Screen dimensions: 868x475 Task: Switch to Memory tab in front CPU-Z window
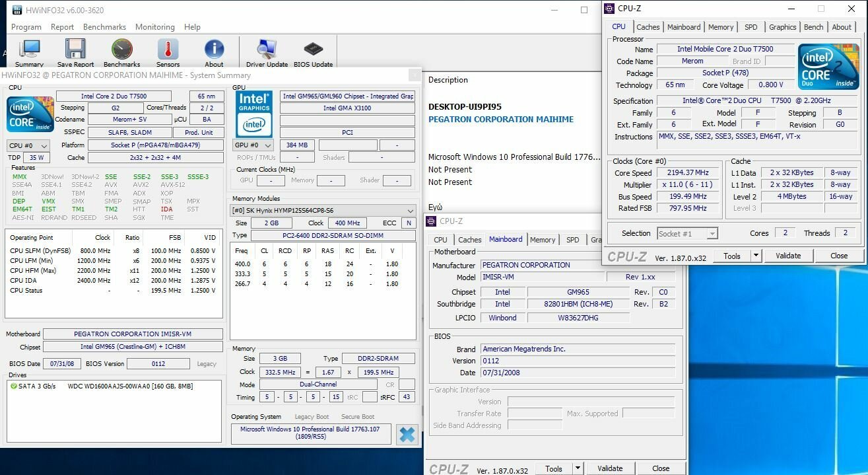721,27
